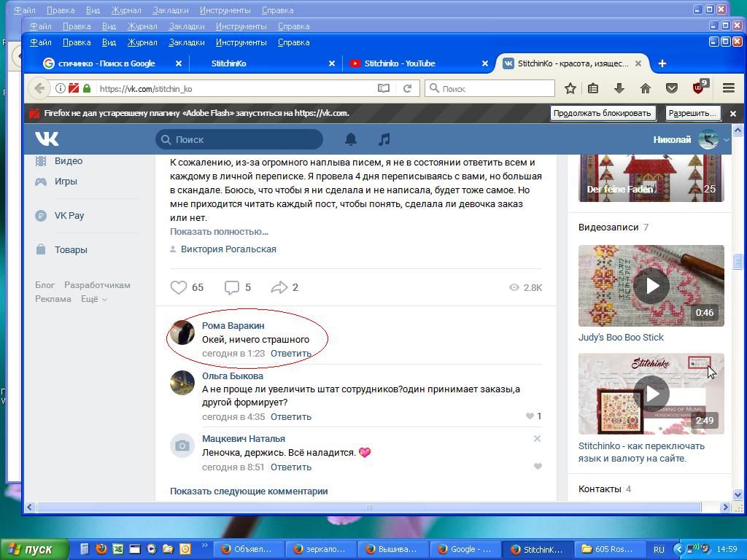Like Ольга Быкова's comment
747x560 pixels.
(x=530, y=416)
